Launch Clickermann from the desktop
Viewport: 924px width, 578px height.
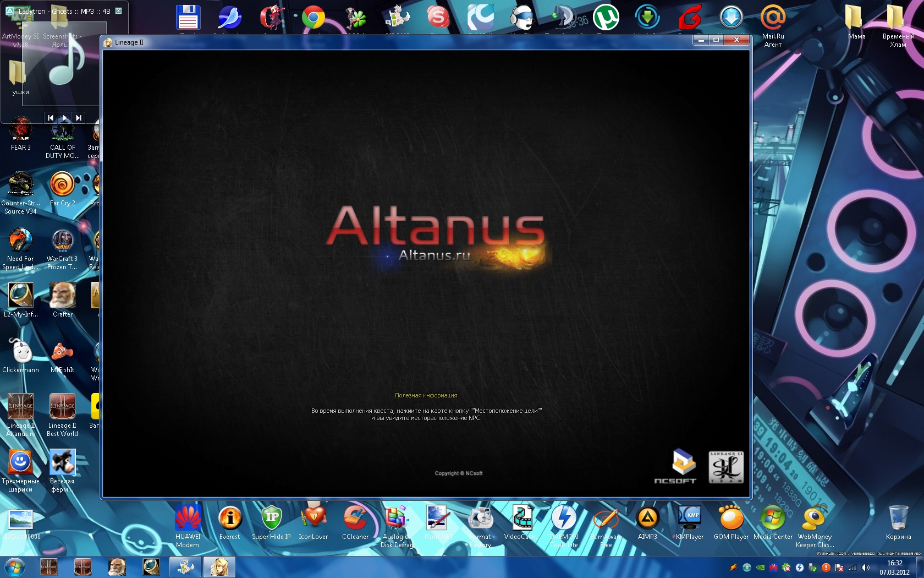tap(21, 356)
